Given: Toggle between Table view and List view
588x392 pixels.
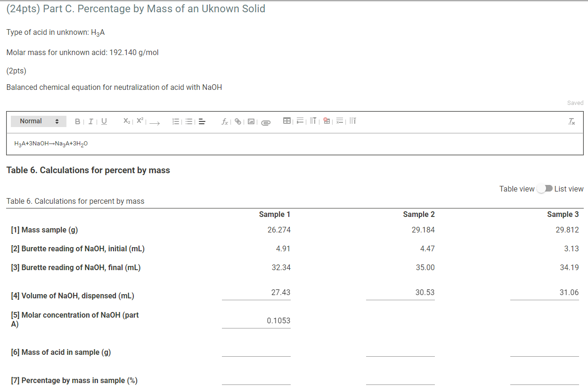Looking at the screenshot, I should pyautogui.click(x=545, y=189).
